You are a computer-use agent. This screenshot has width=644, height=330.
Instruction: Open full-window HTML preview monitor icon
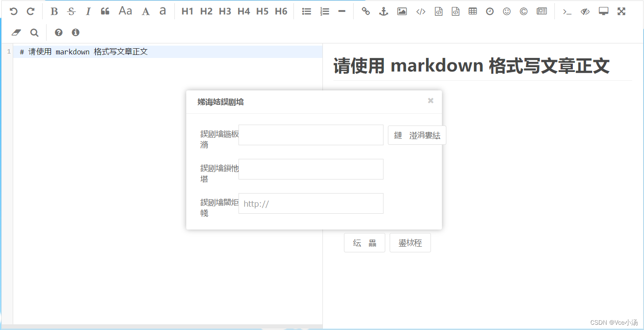tap(604, 11)
